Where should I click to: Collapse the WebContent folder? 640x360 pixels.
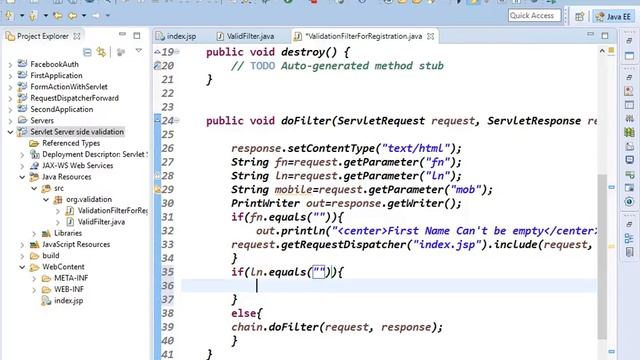[x=22, y=267]
